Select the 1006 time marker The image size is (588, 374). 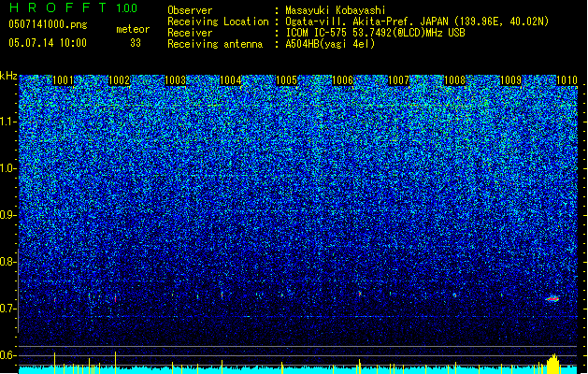pos(343,80)
